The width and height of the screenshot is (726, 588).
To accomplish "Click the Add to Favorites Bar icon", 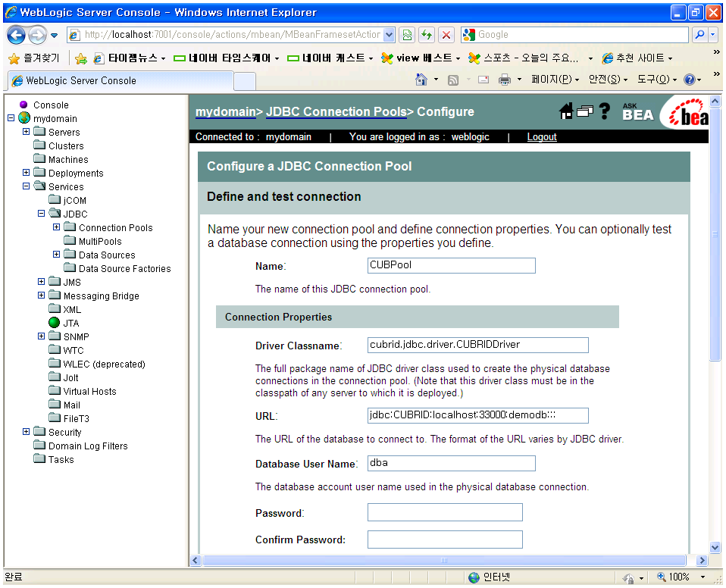I will pyautogui.click(x=81, y=58).
